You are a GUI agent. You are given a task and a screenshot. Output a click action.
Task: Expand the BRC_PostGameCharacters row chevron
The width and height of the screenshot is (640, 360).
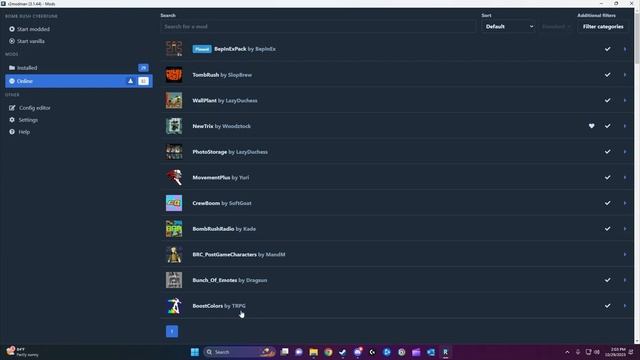pos(625,255)
